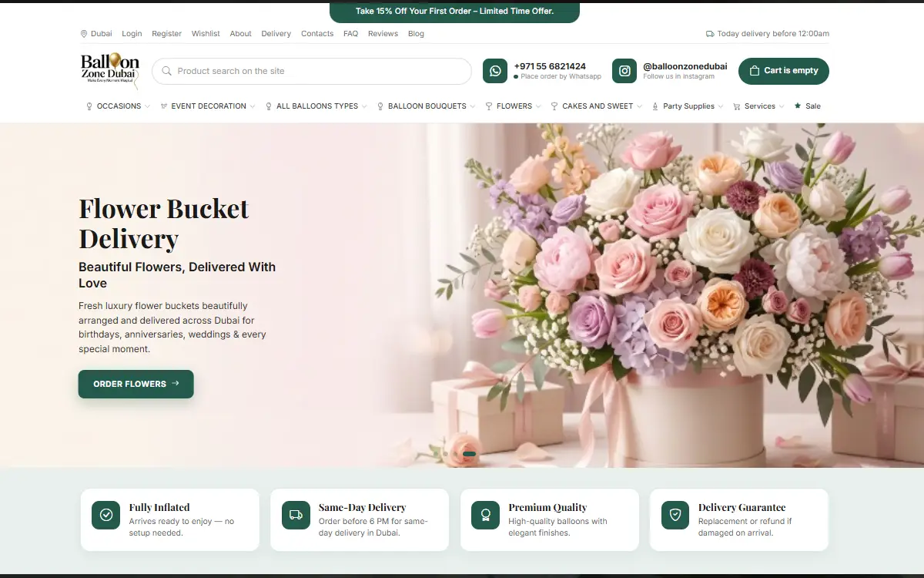This screenshot has width=924, height=578.
Task: Click the Delivery Guarantee shield icon
Action: pyautogui.click(x=675, y=515)
